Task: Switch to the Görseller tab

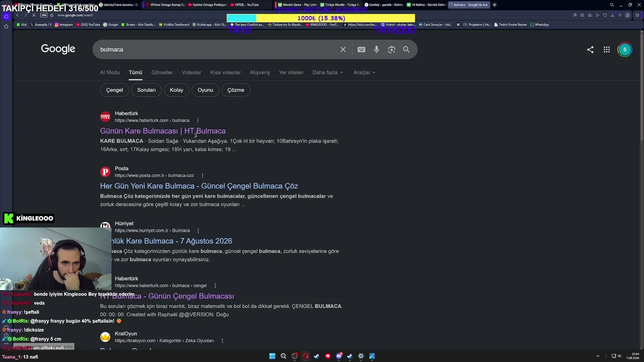Action: pos(162,72)
